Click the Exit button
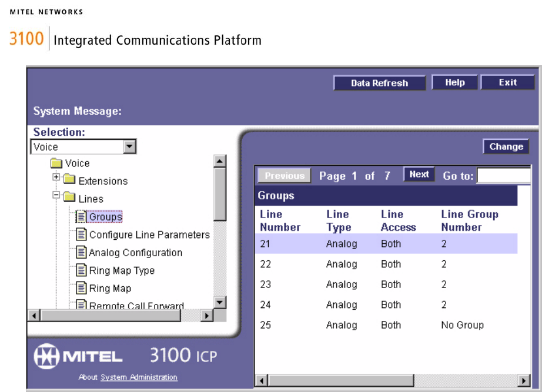 (507, 82)
